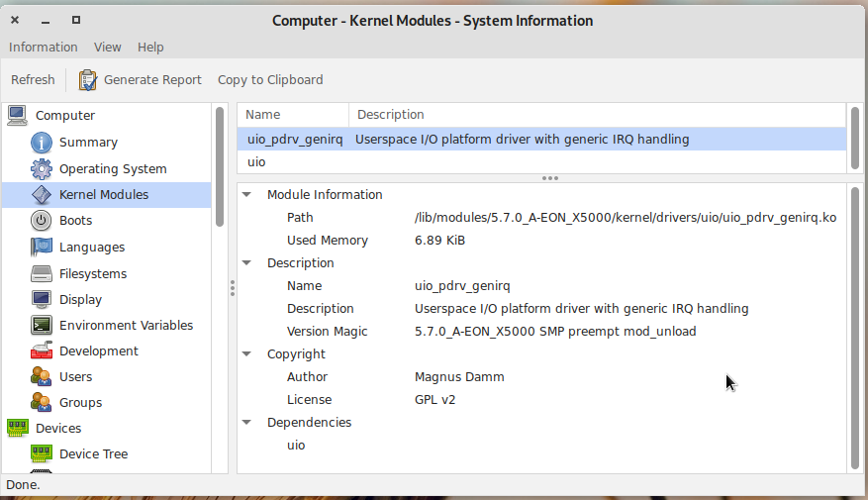Click the Display monitor icon
This screenshot has width=868, height=500.
[x=41, y=300]
